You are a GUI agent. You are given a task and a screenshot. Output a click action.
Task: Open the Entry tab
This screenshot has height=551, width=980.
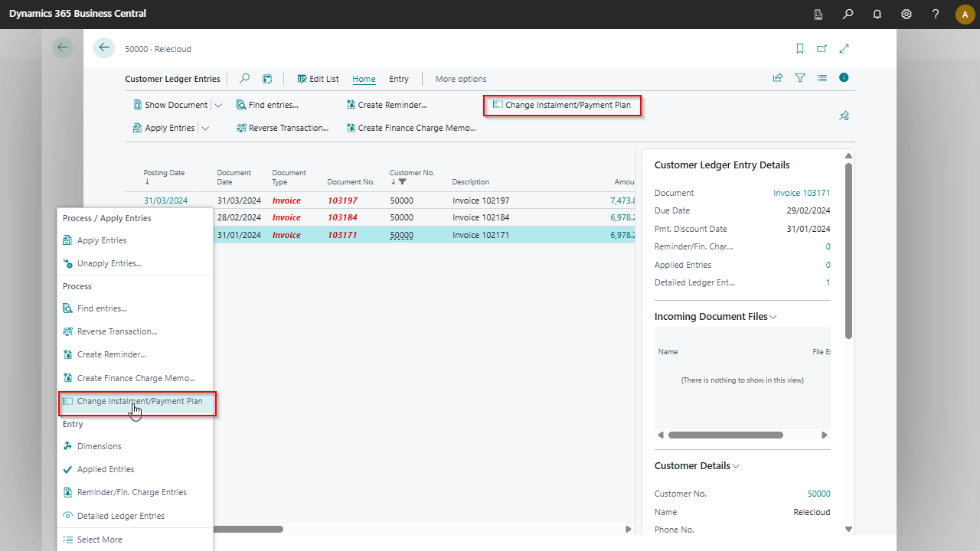[x=399, y=79]
